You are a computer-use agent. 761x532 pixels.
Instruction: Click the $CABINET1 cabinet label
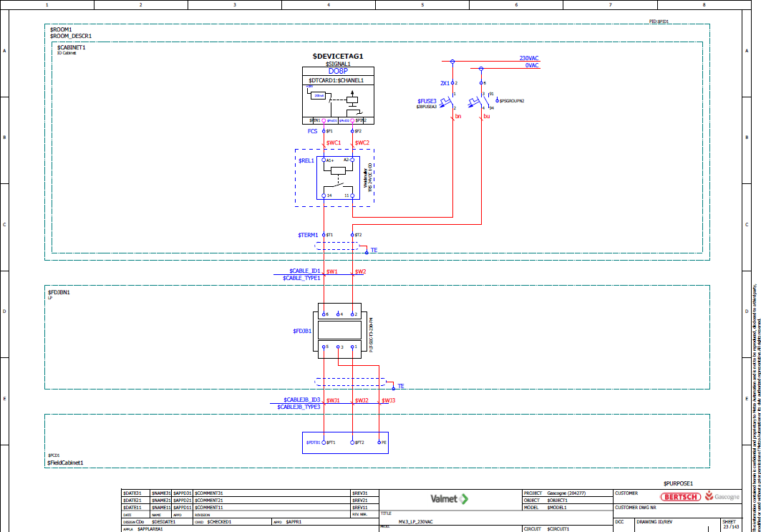72,47
